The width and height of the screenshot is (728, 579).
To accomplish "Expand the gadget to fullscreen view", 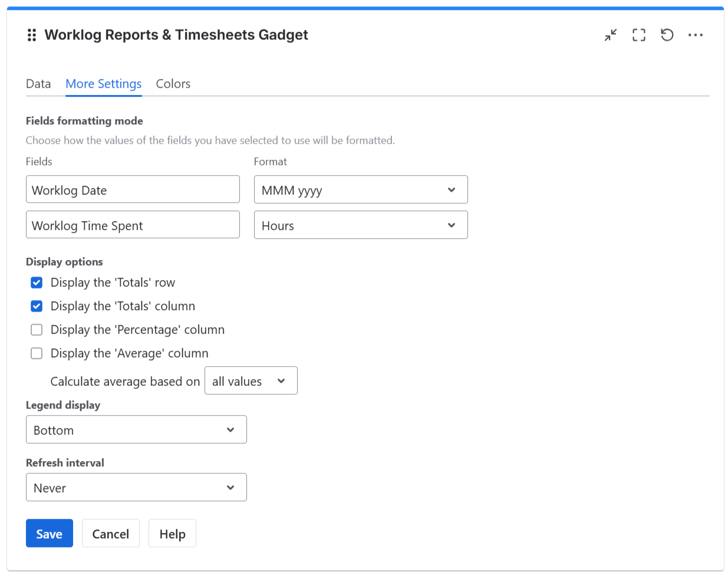I will [x=638, y=35].
